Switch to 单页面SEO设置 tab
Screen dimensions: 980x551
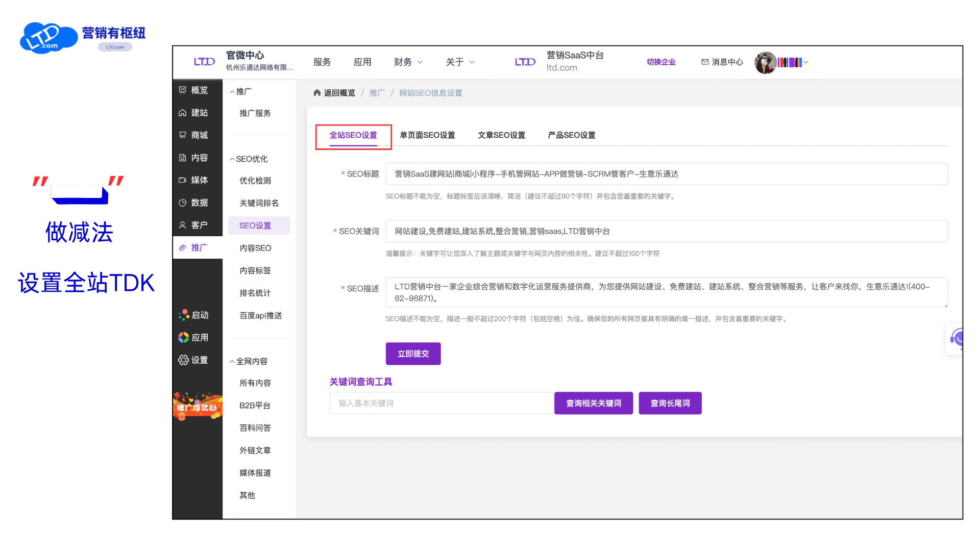click(428, 135)
